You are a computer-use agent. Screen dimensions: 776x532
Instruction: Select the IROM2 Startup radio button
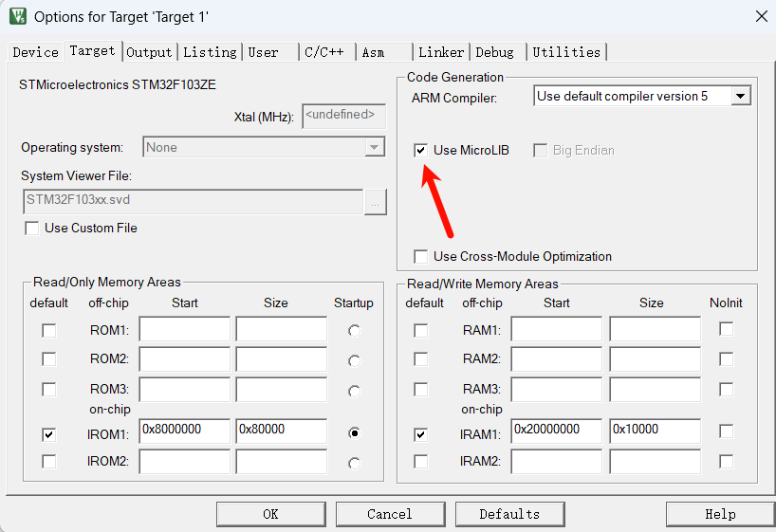(x=354, y=463)
